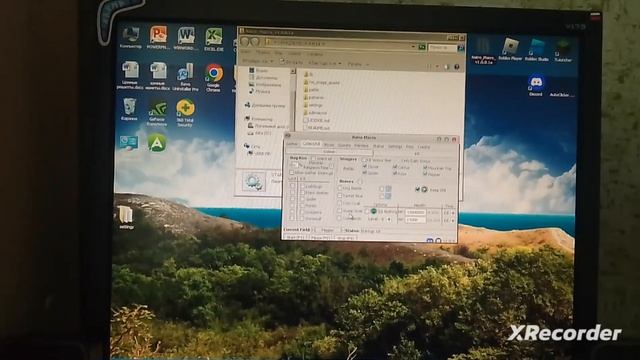Toggle the Cactus field checkbox

[395, 167]
